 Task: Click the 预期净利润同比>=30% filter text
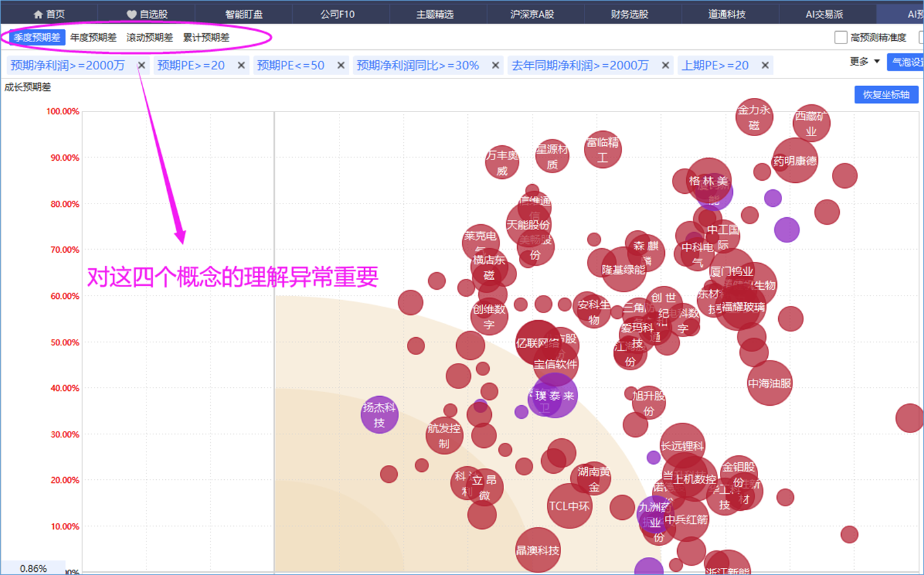[418, 65]
